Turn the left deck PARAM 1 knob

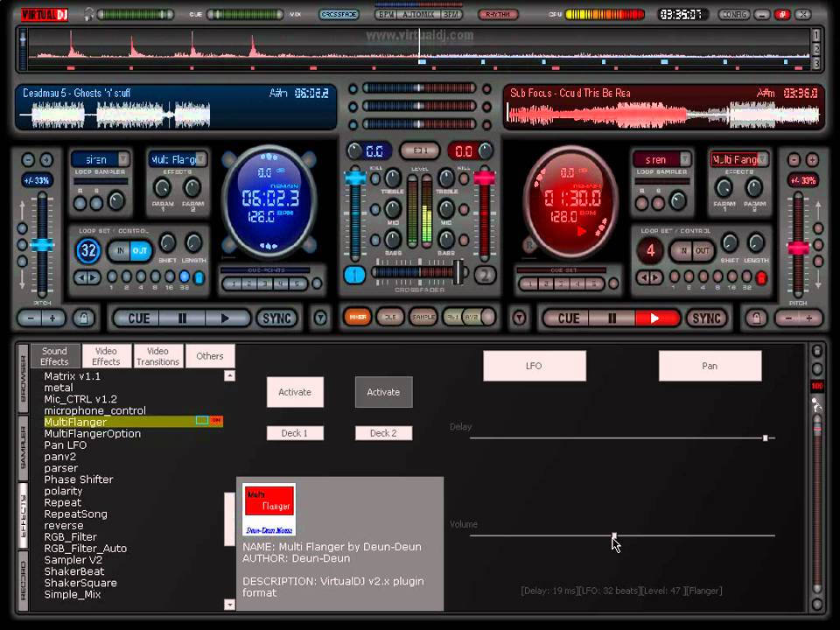[x=163, y=188]
